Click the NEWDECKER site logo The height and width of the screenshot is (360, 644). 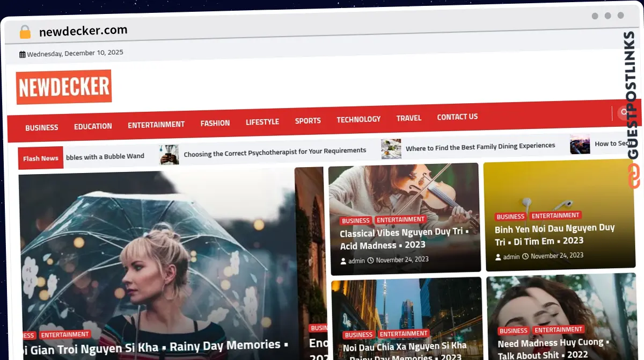[64, 87]
